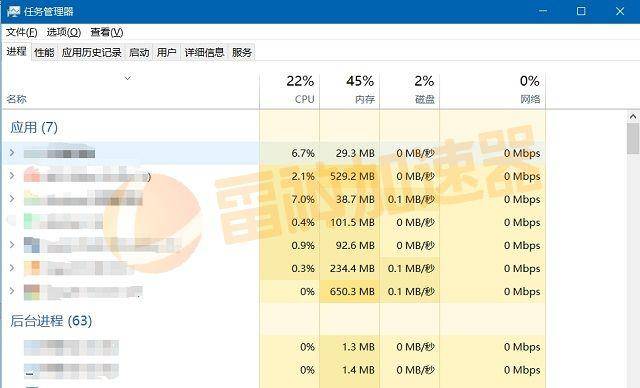Click the vertical scrollbar thumb
Viewport: 640px width, 388px height.
633,139
